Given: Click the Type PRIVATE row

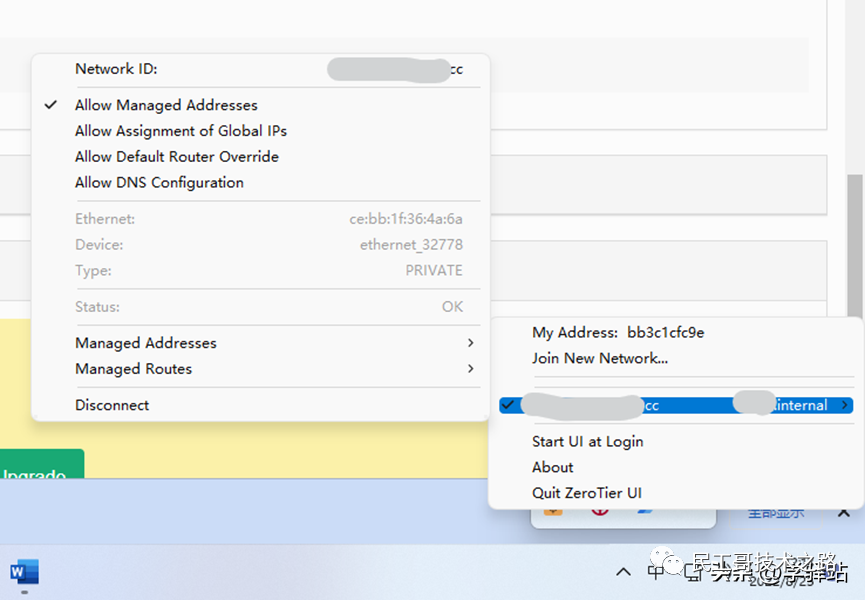Looking at the screenshot, I should point(260,270).
